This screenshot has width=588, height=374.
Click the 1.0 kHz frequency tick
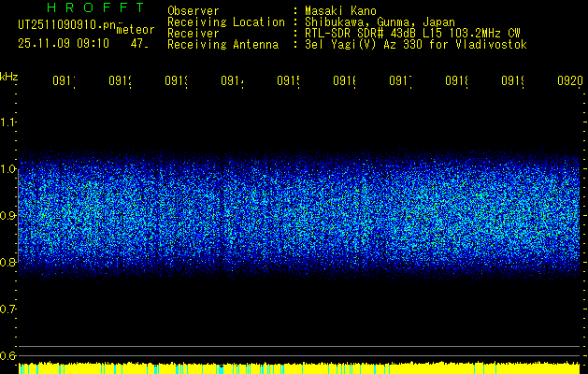pyautogui.click(x=8, y=169)
